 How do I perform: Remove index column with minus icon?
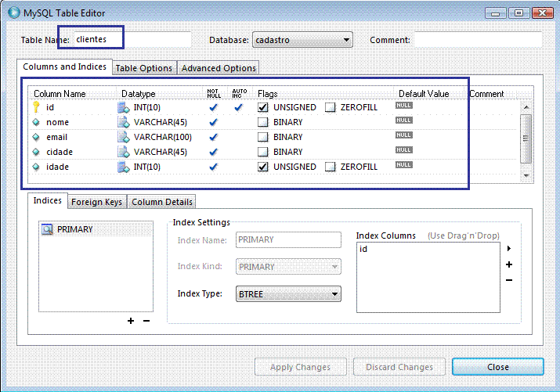(x=509, y=280)
